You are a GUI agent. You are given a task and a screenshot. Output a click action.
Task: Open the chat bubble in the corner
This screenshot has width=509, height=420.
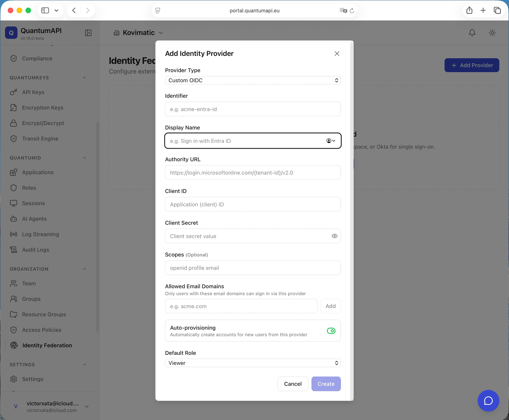[488, 401]
